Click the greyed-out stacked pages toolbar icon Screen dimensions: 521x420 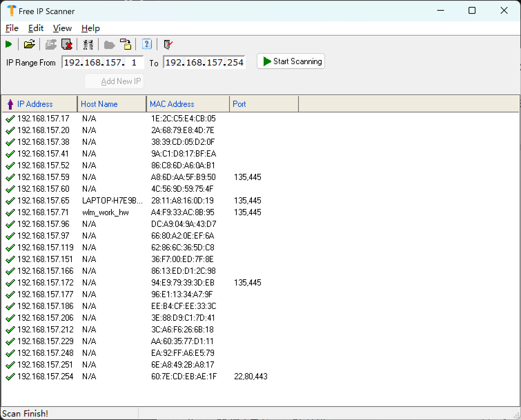pos(51,44)
